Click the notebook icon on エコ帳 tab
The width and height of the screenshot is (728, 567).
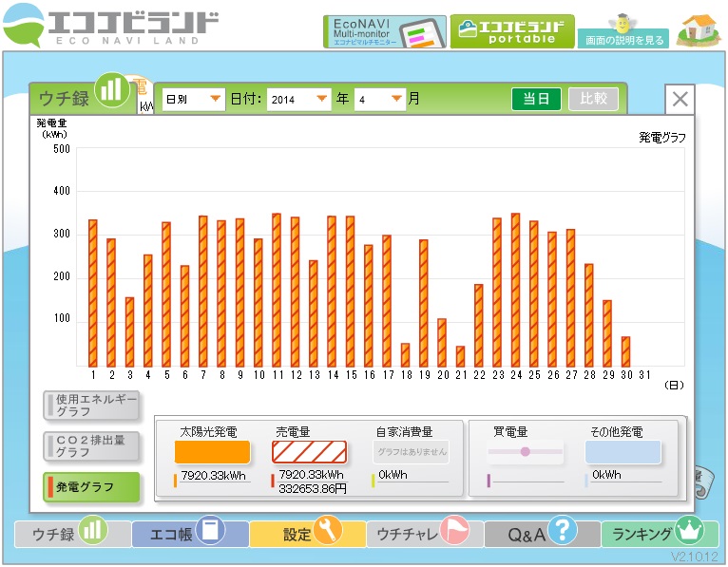pyautogui.click(x=210, y=530)
